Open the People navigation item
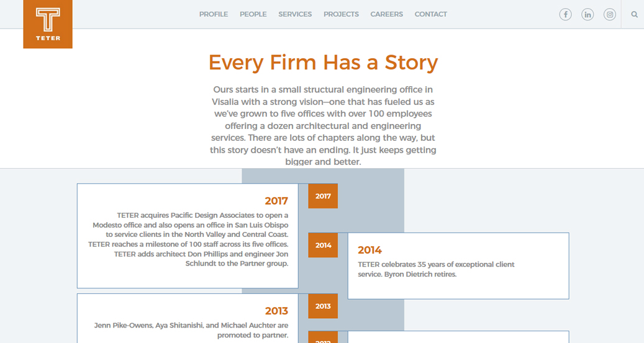The width and height of the screenshot is (644, 343). coord(253,14)
